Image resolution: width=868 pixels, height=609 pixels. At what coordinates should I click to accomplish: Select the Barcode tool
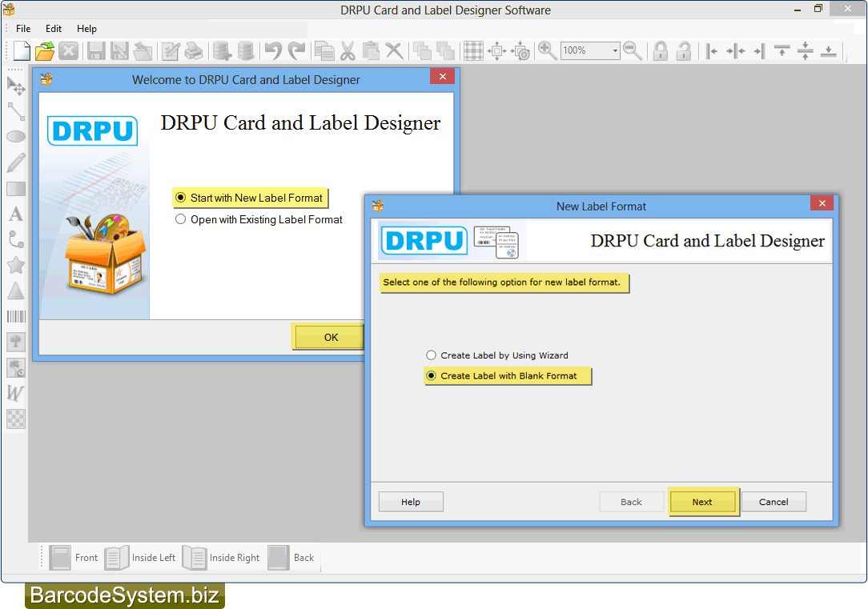click(15, 316)
